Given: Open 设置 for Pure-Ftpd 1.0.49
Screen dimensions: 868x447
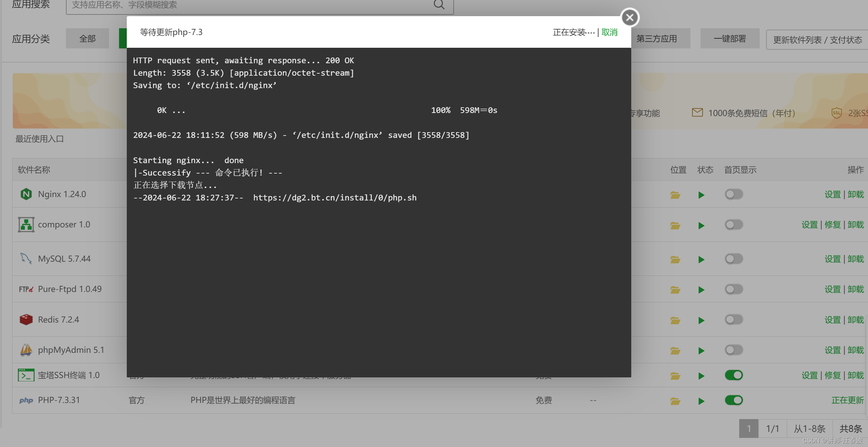Looking at the screenshot, I should tap(833, 289).
